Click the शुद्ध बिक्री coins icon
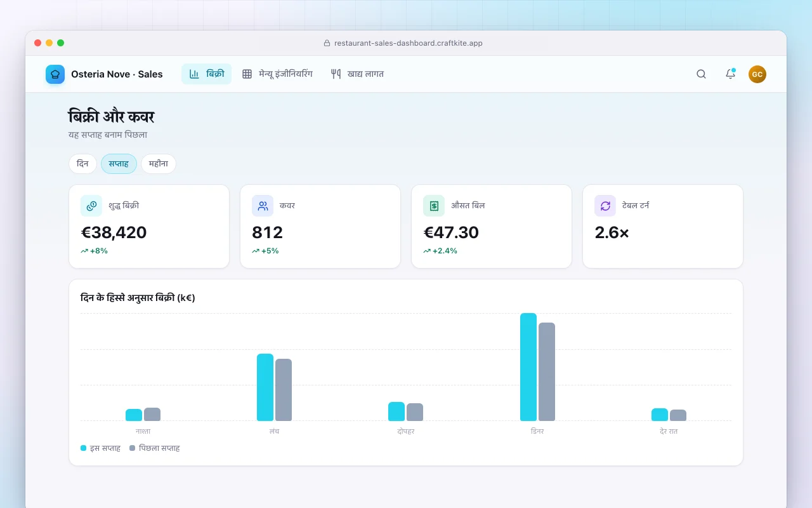Image resolution: width=812 pixels, height=508 pixels. (x=91, y=206)
